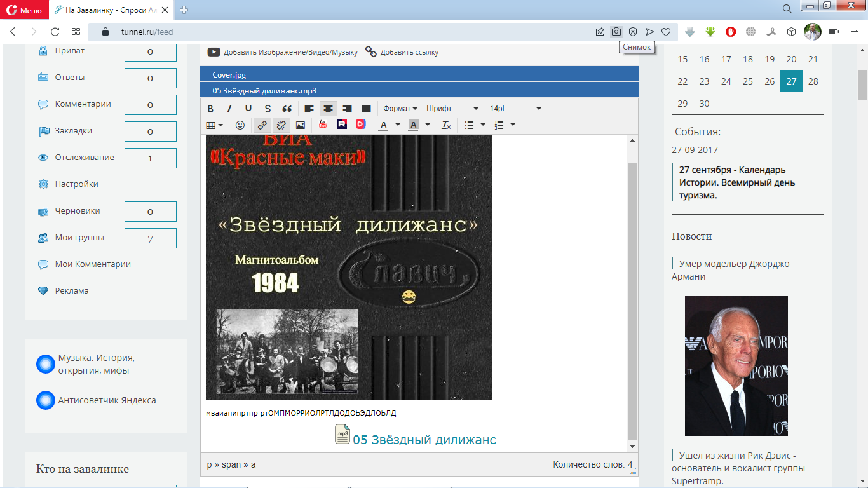The image size is (868, 488).
Task: Add page to bookmarks with heart icon
Action: click(666, 32)
